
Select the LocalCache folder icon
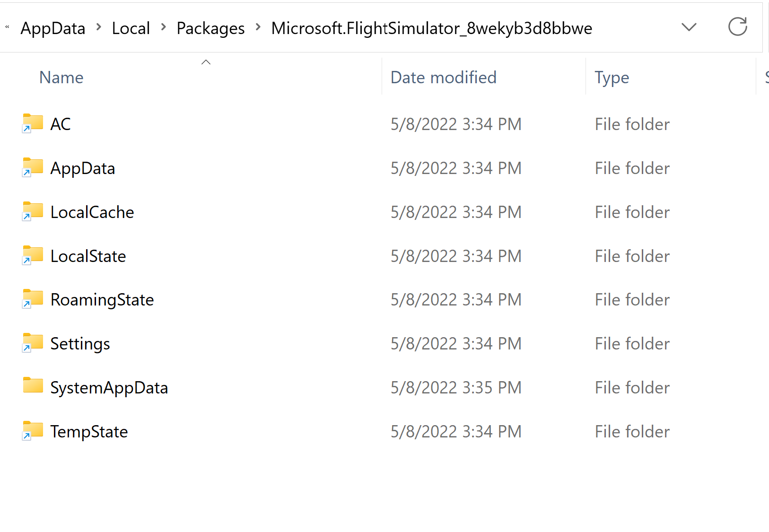(x=33, y=211)
